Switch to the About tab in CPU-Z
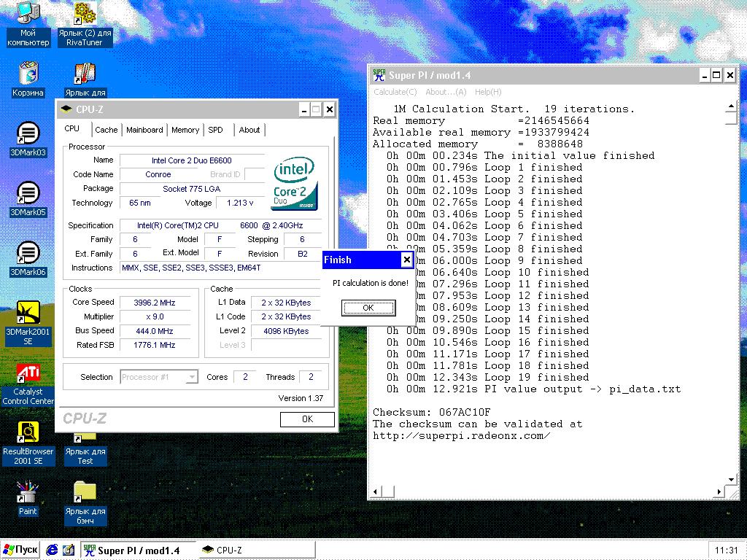Screen dimensions: 747x560 [249, 130]
